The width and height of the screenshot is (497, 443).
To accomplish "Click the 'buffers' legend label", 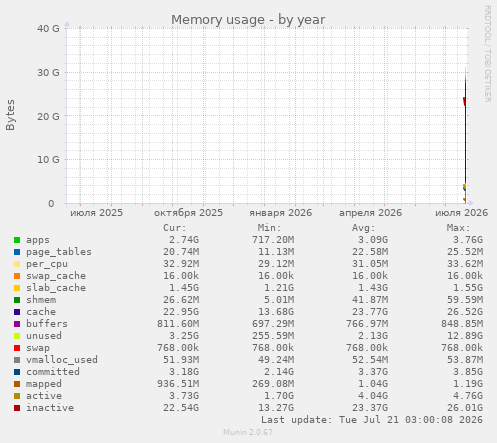I will pyautogui.click(x=47, y=324).
